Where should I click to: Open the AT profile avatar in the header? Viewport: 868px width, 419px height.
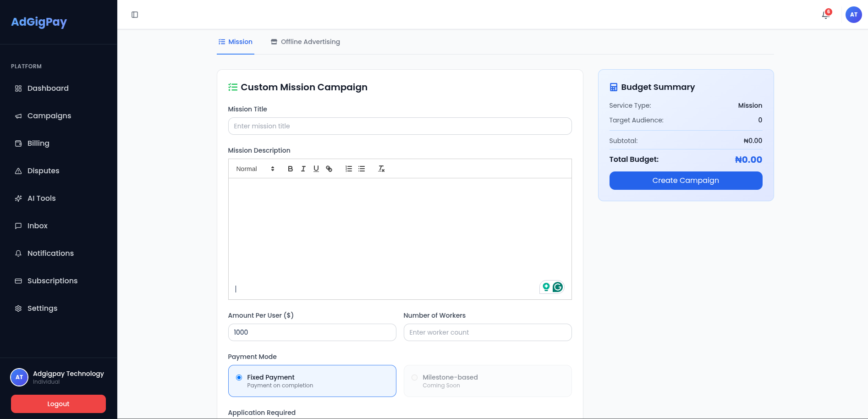click(853, 15)
